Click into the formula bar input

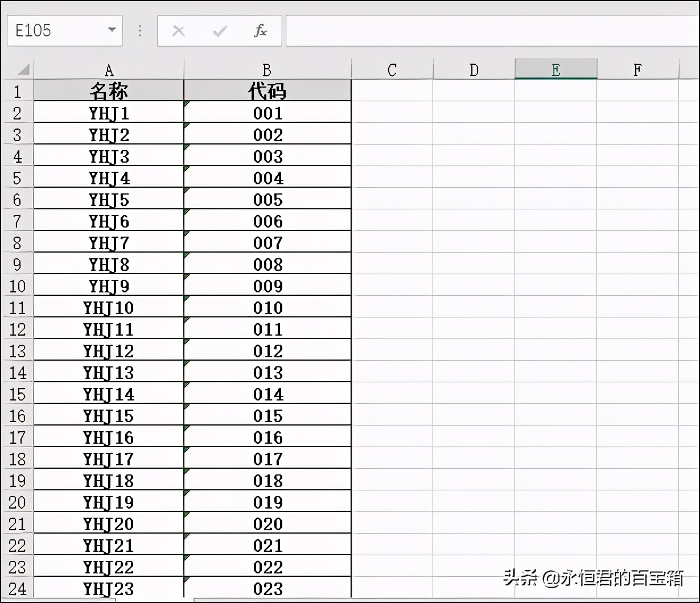(492, 30)
